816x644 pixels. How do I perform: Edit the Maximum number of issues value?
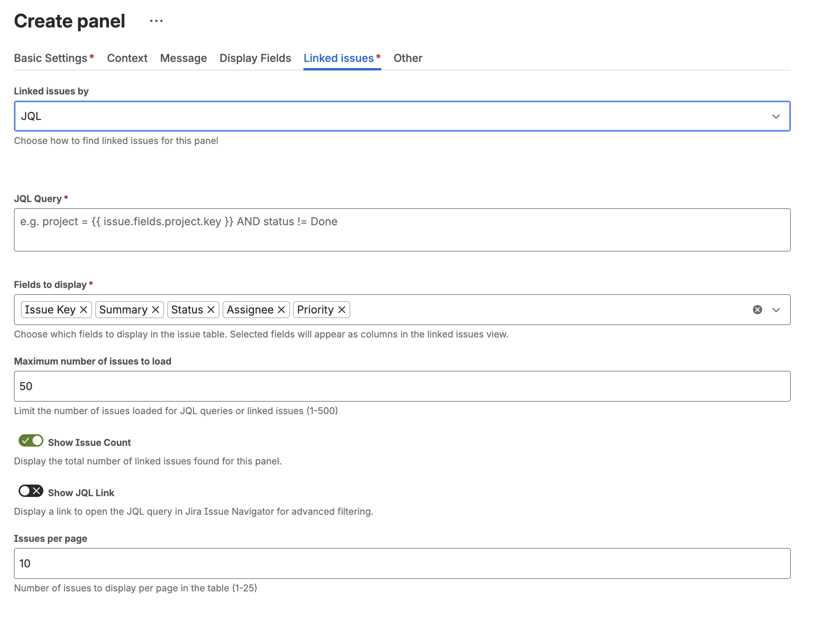[402, 386]
